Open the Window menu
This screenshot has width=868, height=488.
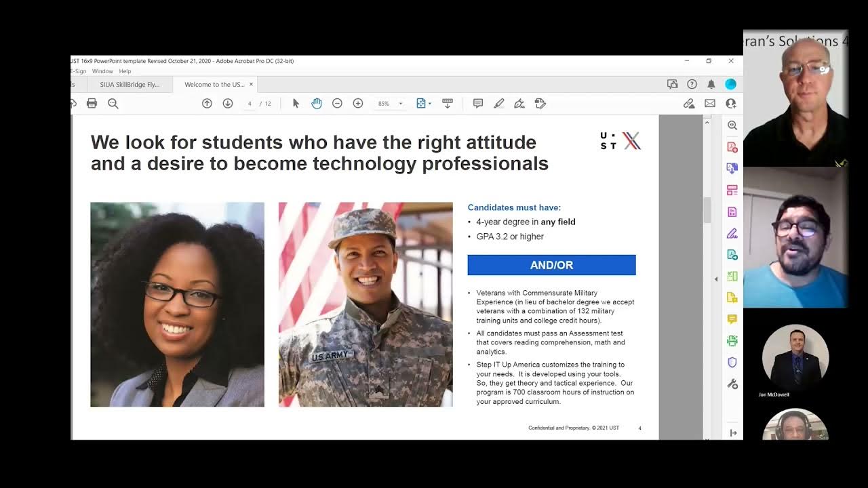point(102,71)
